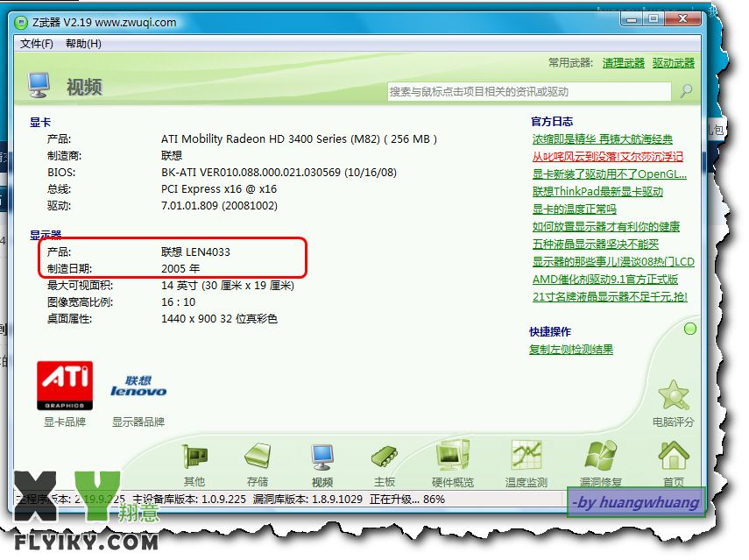Image resolution: width=749 pixels, height=560 pixels.
Task: Open the 电脑评分 star rating icon
Action: [x=674, y=395]
